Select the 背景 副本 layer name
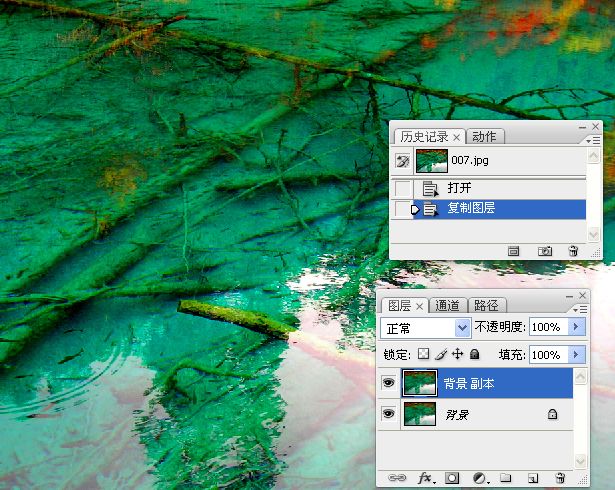 pos(468,384)
